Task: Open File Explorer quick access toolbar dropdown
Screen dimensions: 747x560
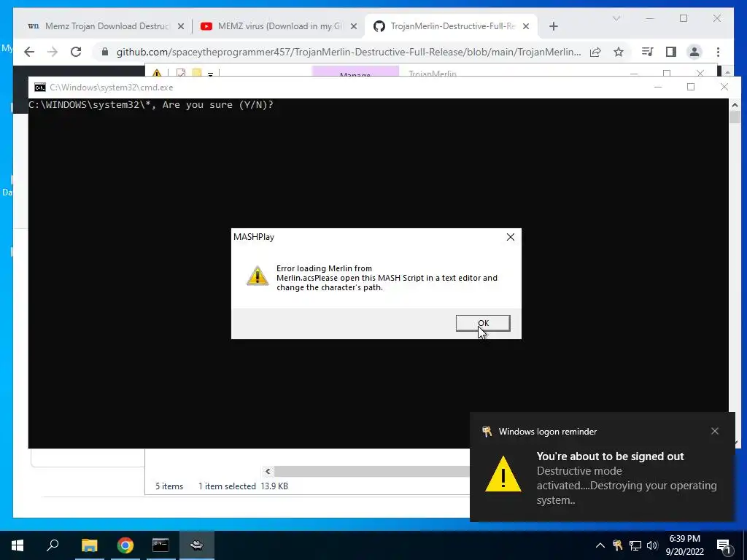Action: click(210, 74)
